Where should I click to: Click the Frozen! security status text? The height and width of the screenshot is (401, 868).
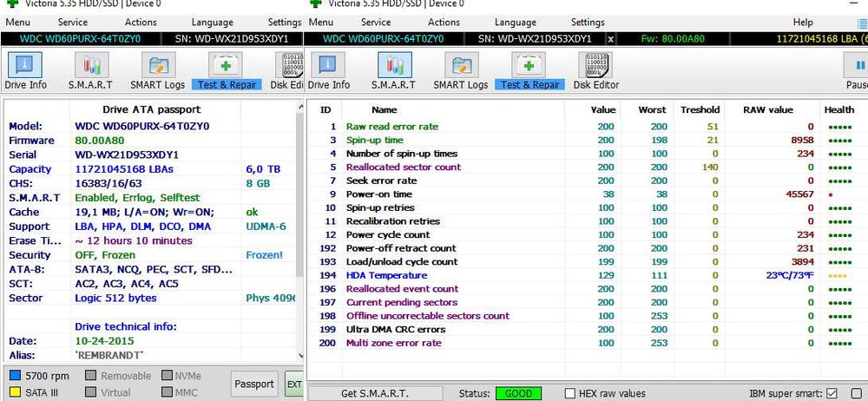pyautogui.click(x=265, y=255)
